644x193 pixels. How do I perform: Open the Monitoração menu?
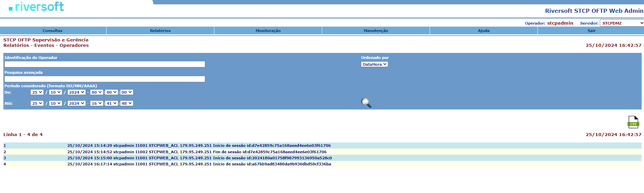(268, 31)
